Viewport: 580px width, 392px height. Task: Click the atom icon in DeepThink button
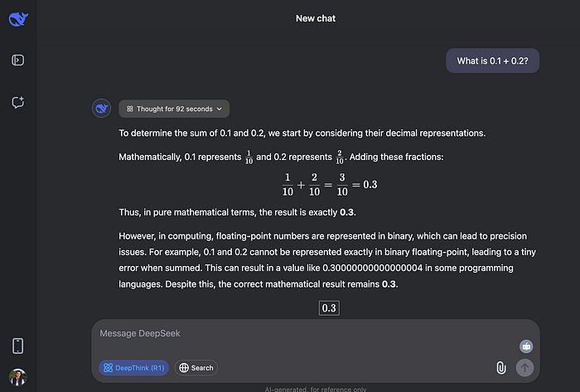[108, 368]
